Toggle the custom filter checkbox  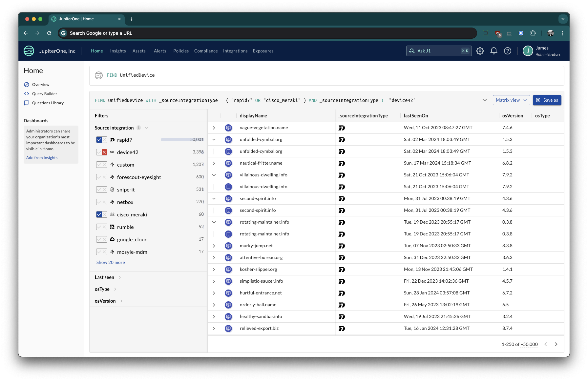pyautogui.click(x=102, y=165)
